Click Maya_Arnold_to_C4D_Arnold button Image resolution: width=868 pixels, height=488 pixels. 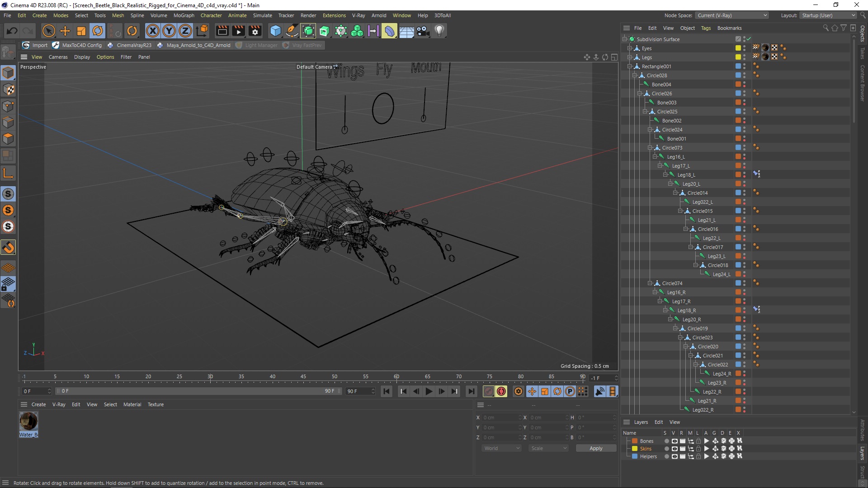coord(193,45)
